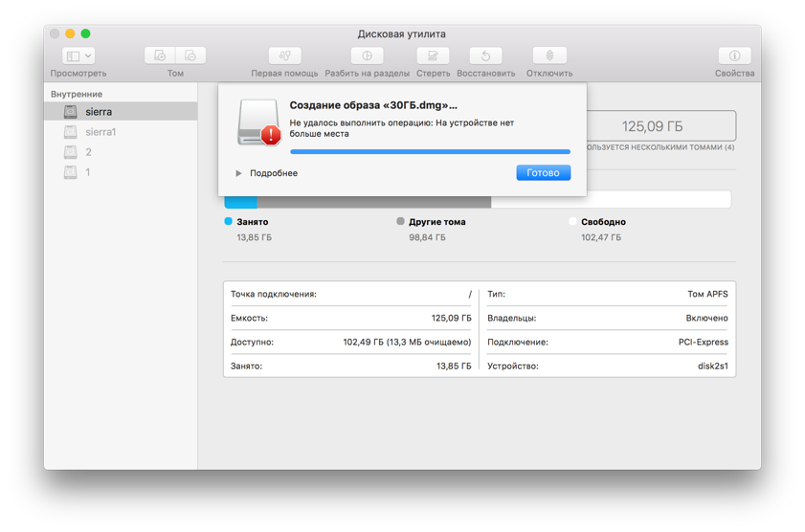Click the Емкость 125,09 ГБ value
The image size is (805, 532).
pyautogui.click(x=451, y=318)
